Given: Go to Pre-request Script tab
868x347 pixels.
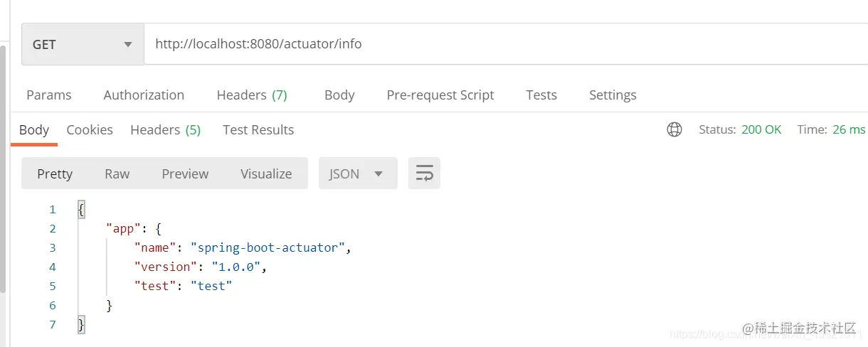Looking at the screenshot, I should tap(440, 95).
